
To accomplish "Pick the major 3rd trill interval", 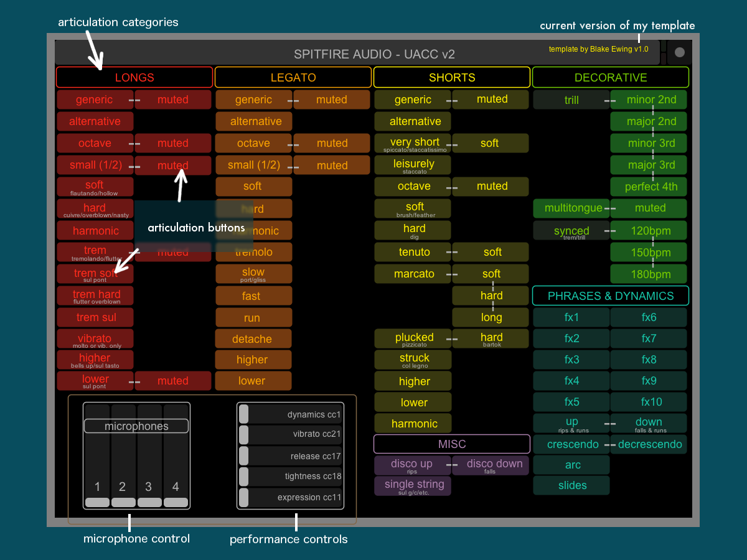I will [649, 165].
